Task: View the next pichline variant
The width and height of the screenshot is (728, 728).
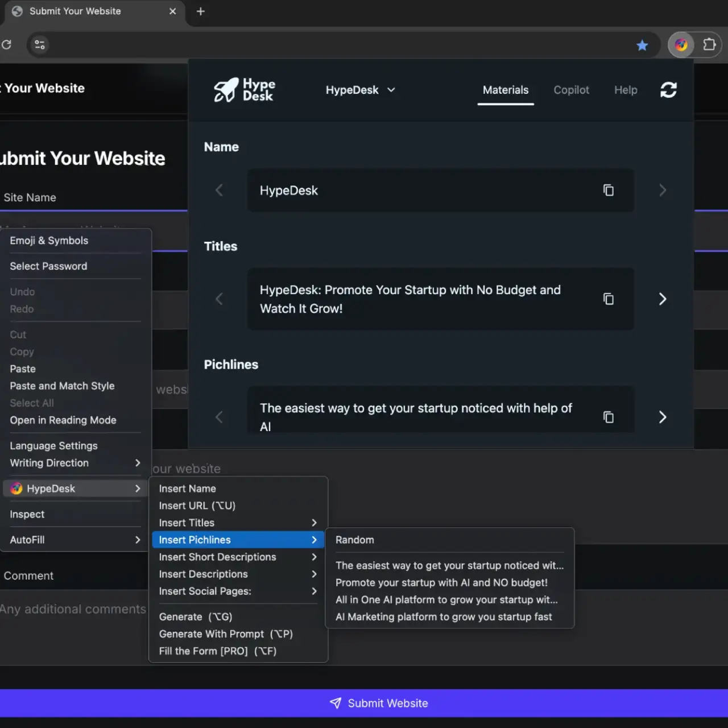Action: pyautogui.click(x=662, y=417)
